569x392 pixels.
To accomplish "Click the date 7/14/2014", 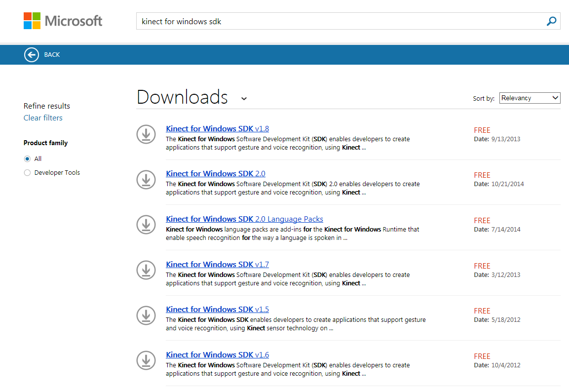I will click(x=505, y=230).
